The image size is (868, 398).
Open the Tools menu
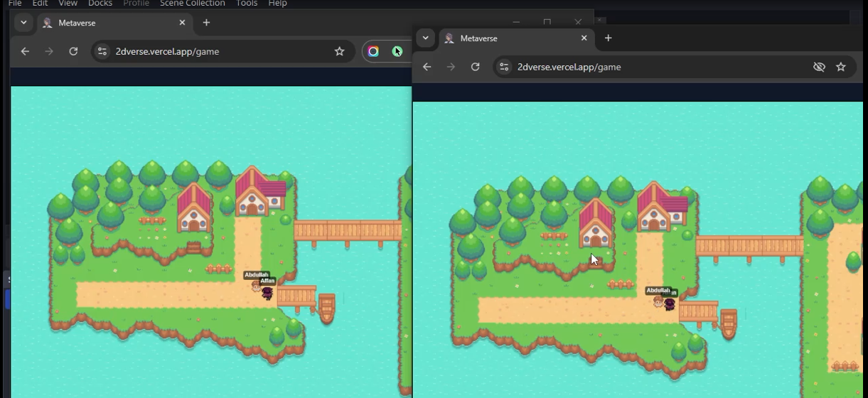coord(246,4)
